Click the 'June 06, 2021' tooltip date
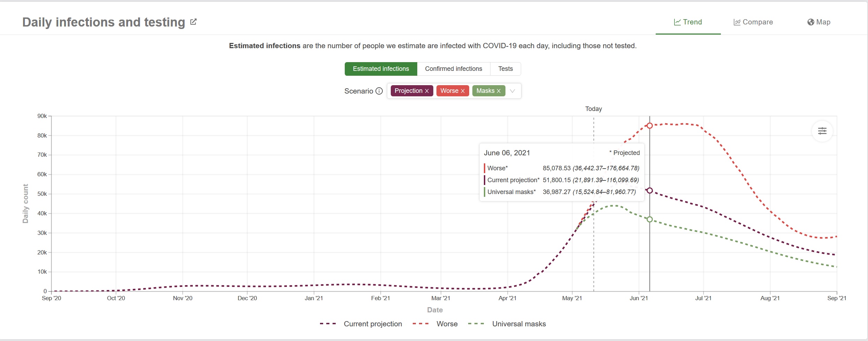 (x=507, y=153)
